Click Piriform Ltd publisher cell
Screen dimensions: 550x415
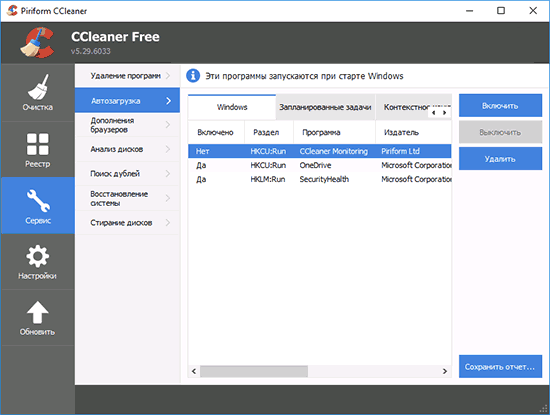400,151
